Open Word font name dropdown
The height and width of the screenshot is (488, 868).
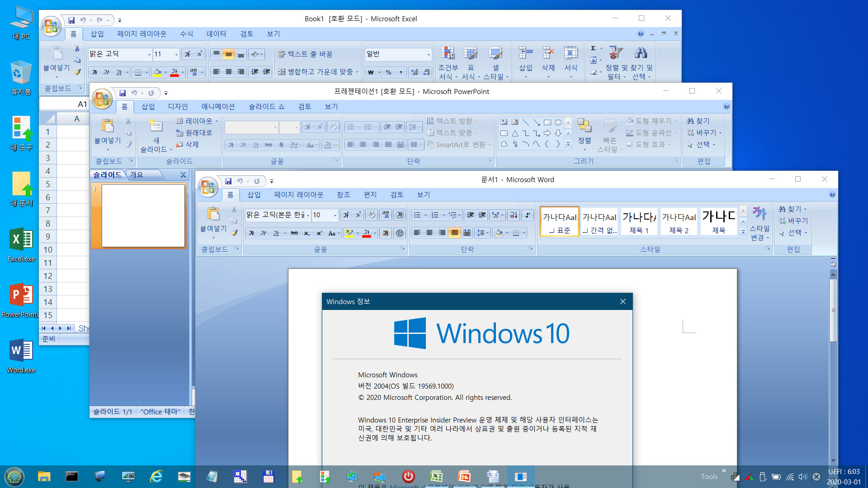pos(308,216)
